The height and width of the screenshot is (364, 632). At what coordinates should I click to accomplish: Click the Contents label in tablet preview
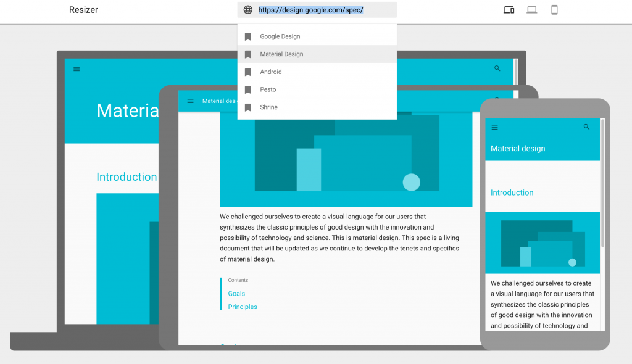[238, 280]
